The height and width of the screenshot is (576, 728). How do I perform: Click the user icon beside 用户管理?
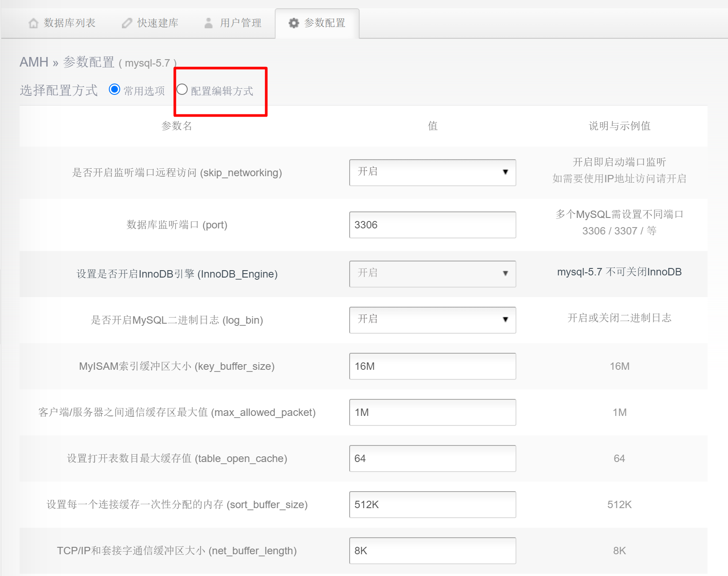[x=209, y=23]
